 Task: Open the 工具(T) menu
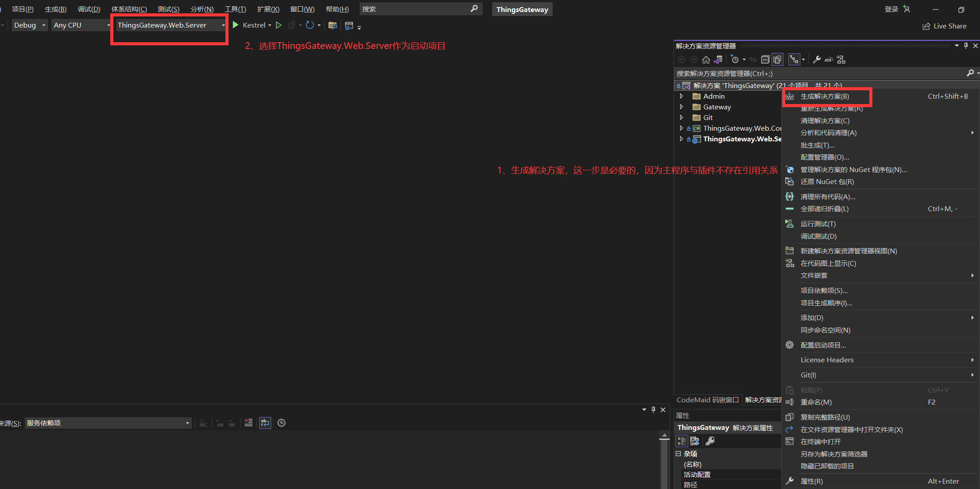pos(235,9)
